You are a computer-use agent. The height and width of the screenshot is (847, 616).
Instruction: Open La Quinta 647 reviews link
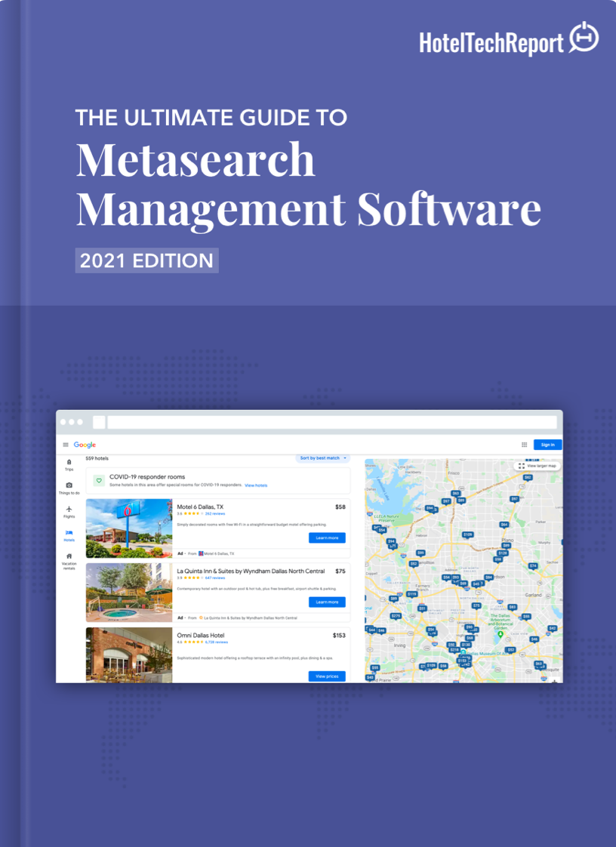tap(215, 578)
